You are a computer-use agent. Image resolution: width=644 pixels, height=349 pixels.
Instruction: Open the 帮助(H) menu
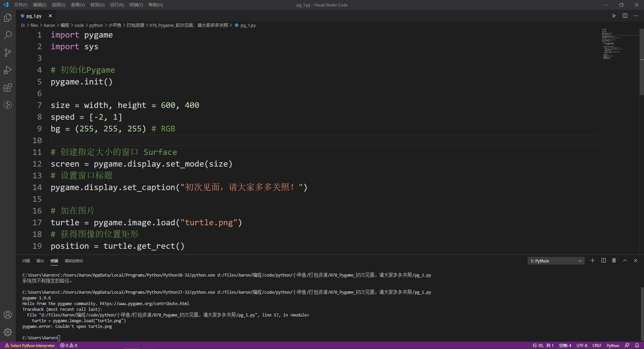pyautogui.click(x=156, y=5)
